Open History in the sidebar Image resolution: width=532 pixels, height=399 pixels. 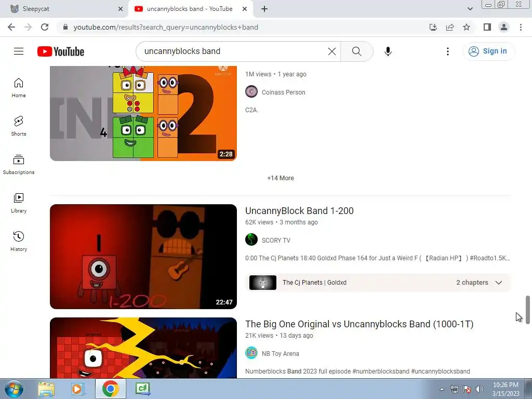(x=19, y=241)
